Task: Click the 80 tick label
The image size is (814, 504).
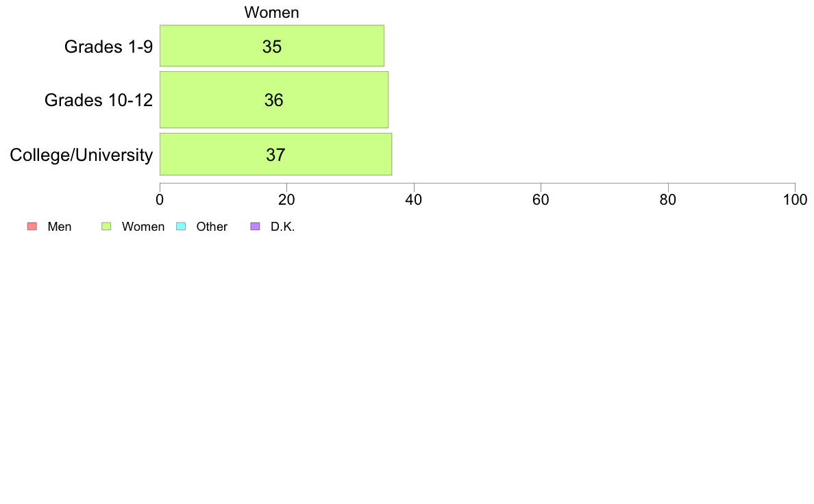Action: pyautogui.click(x=668, y=200)
